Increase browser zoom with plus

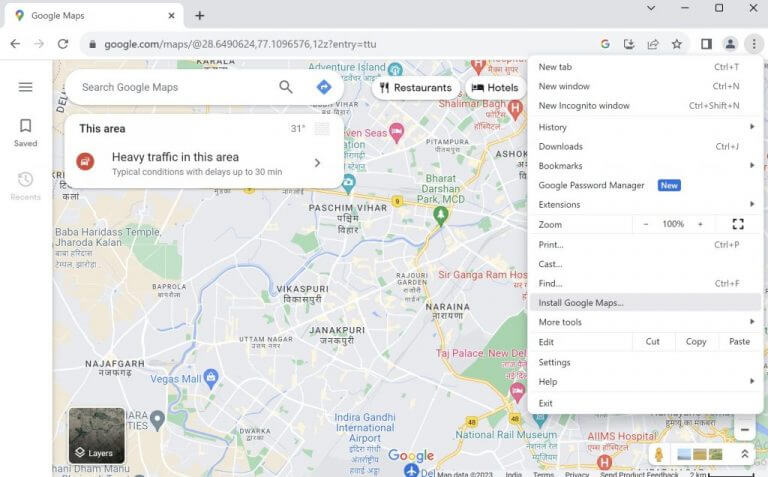coord(700,224)
